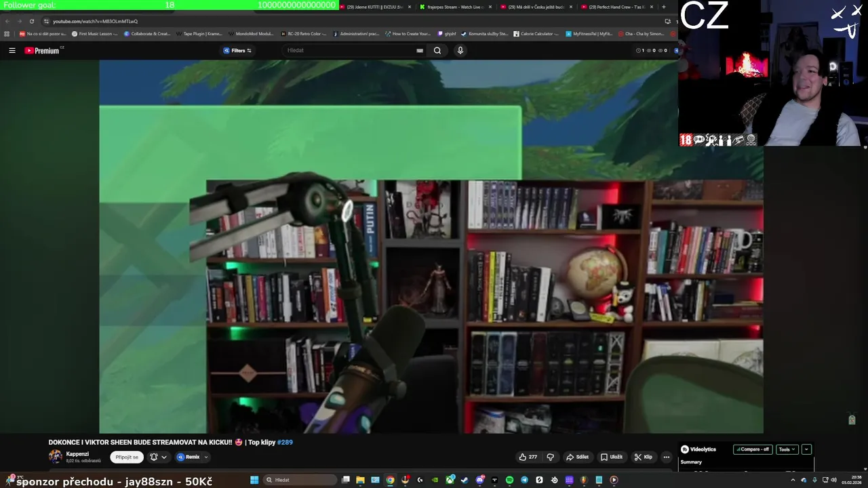Switch to 'frajerpes Stream' Kick tab
Image resolution: width=868 pixels, height=488 pixels.
point(454,7)
